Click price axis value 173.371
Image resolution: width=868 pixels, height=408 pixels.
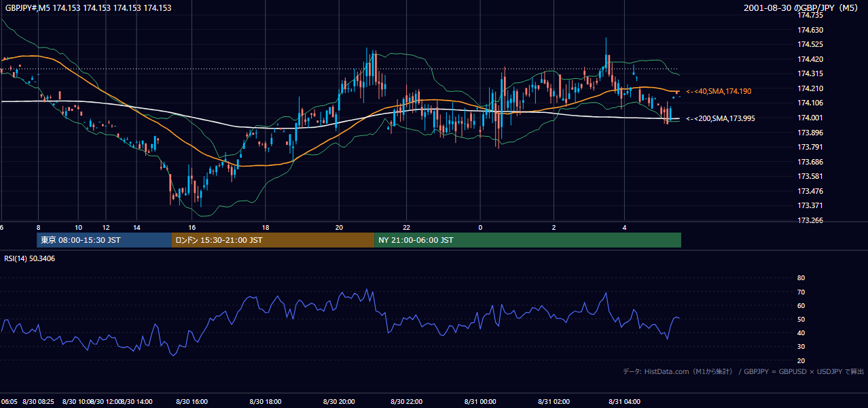click(810, 205)
